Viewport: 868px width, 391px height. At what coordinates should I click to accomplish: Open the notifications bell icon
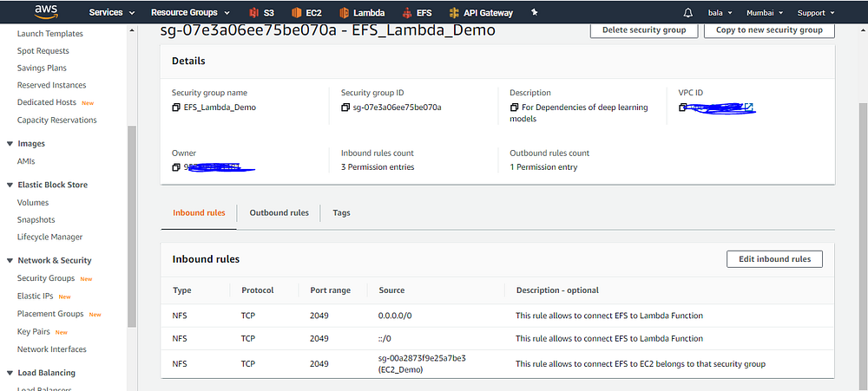(x=688, y=13)
